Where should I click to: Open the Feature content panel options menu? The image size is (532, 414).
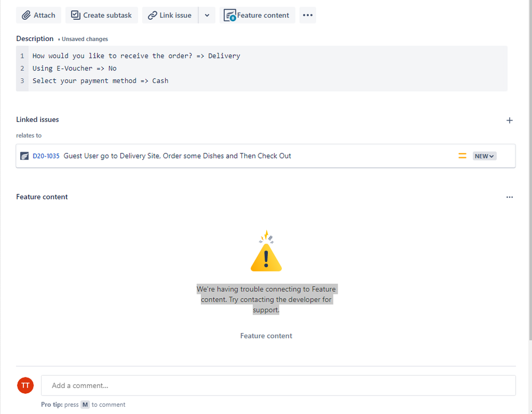coord(509,197)
